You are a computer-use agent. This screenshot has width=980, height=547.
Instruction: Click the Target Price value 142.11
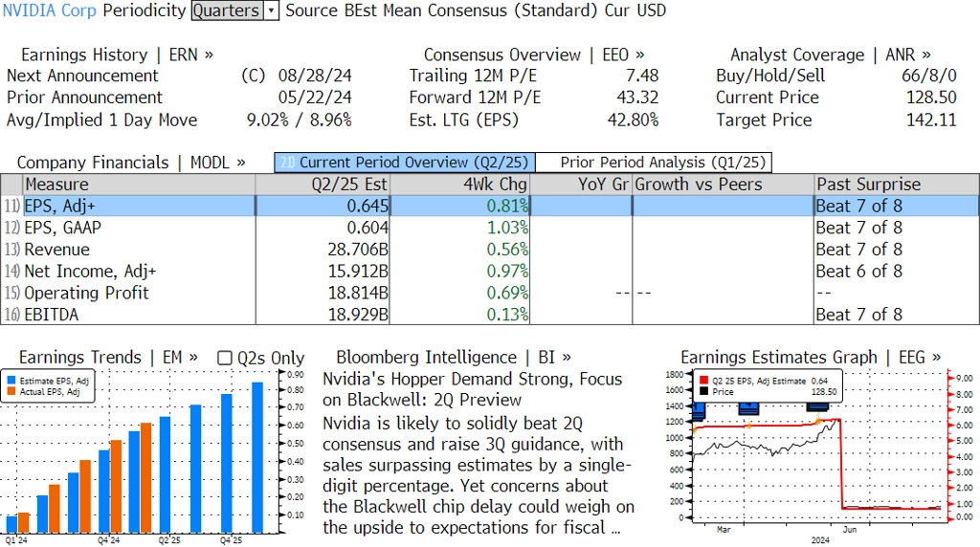point(931,120)
